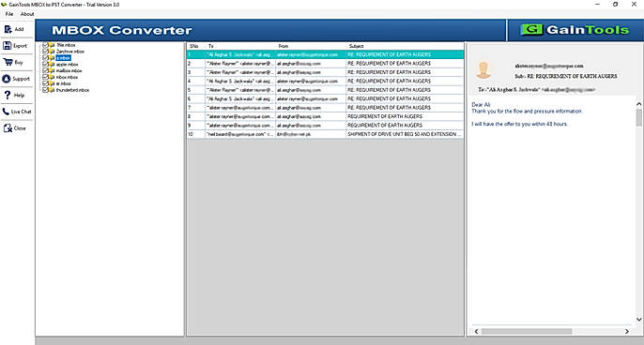Select sr.mbox in the tree

coord(63,83)
